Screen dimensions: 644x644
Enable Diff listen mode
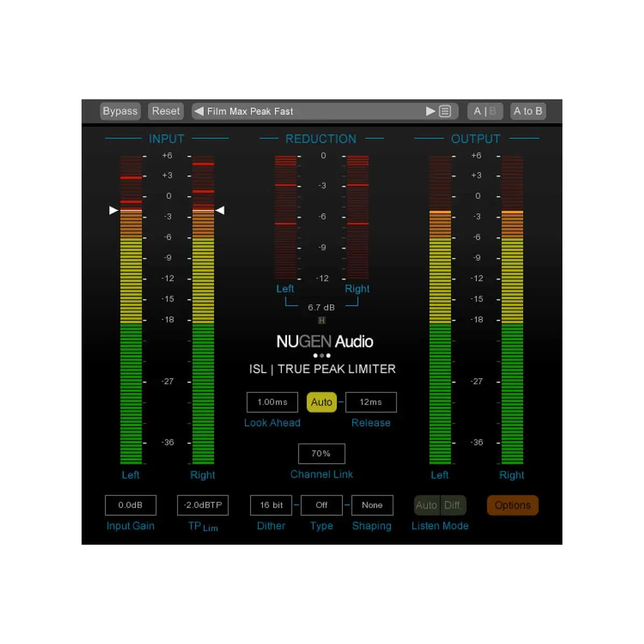453,505
